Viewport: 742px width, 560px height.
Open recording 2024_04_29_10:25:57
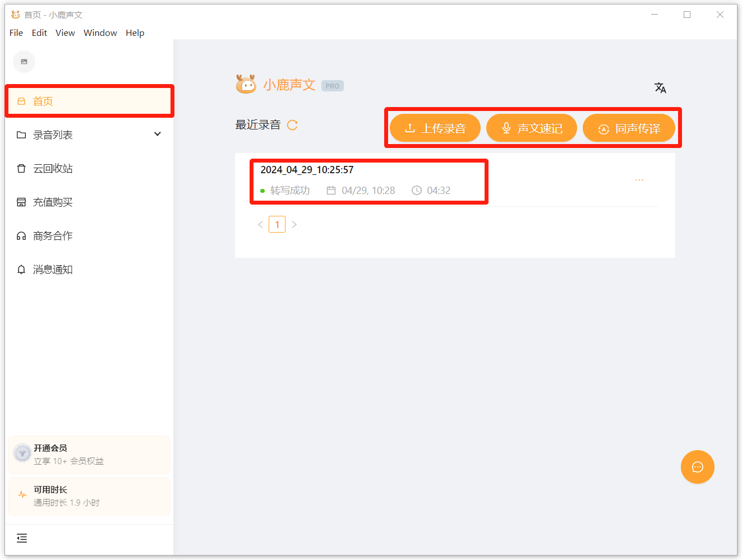point(307,170)
